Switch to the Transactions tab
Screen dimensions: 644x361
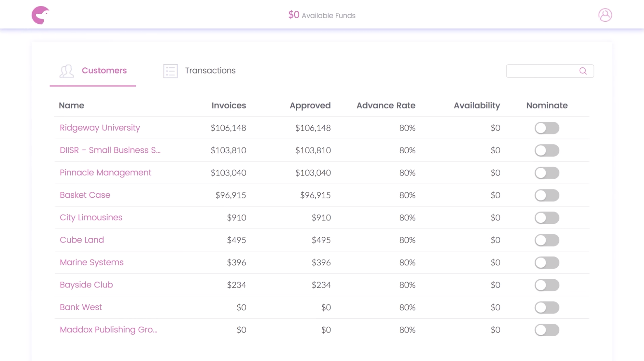point(210,70)
